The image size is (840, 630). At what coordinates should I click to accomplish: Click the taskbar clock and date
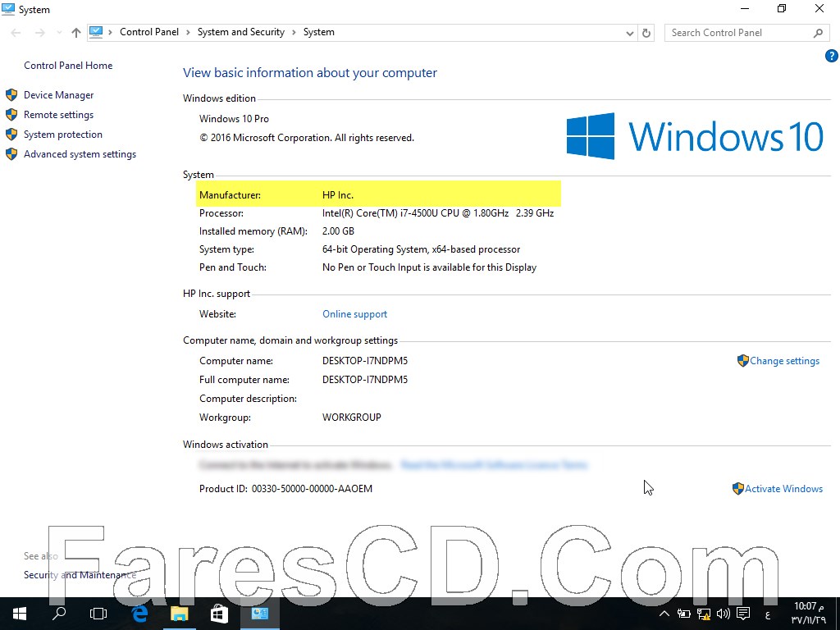(809, 614)
